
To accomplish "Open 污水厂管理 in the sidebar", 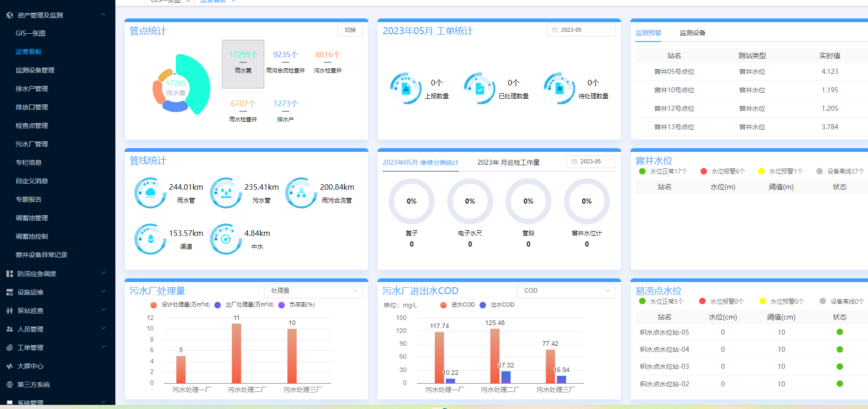I will tap(32, 144).
